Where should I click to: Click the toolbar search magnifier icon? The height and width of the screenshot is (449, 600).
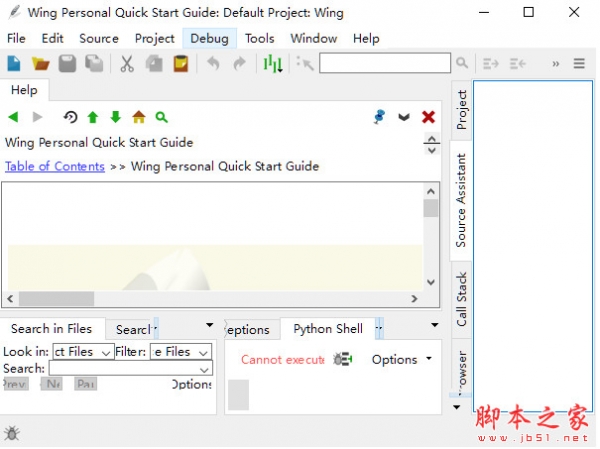[462, 63]
